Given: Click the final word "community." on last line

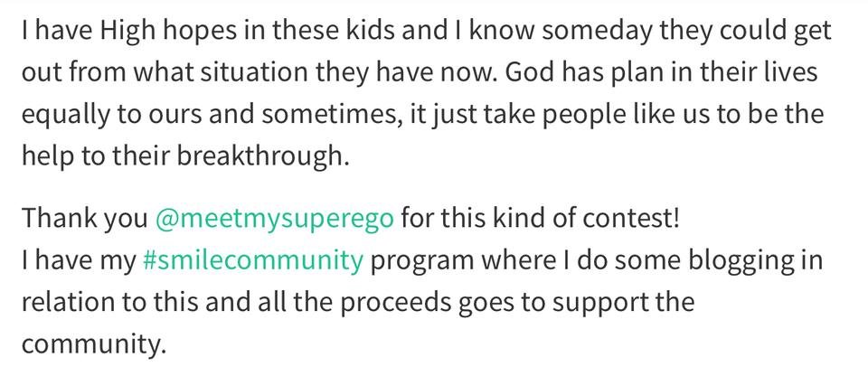Looking at the screenshot, I should [93, 344].
